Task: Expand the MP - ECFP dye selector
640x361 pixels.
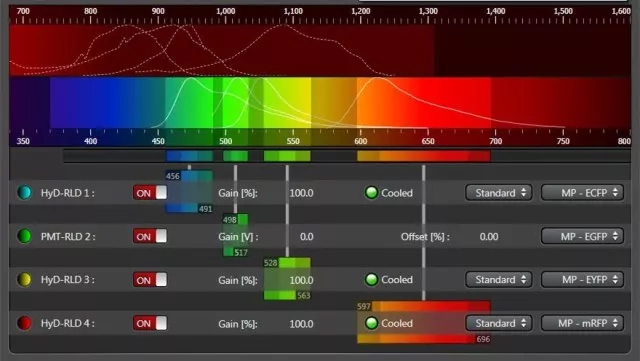Action: (582, 193)
